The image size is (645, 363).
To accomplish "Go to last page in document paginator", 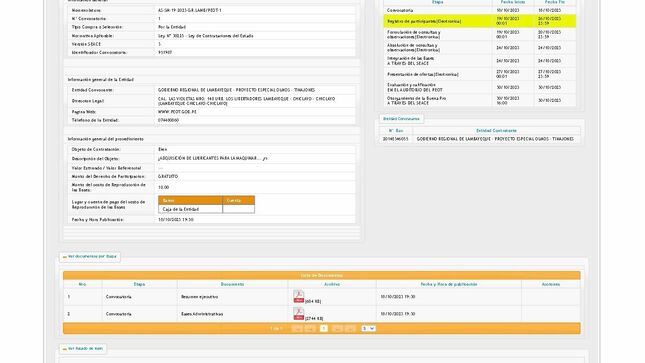I will [x=350, y=328].
